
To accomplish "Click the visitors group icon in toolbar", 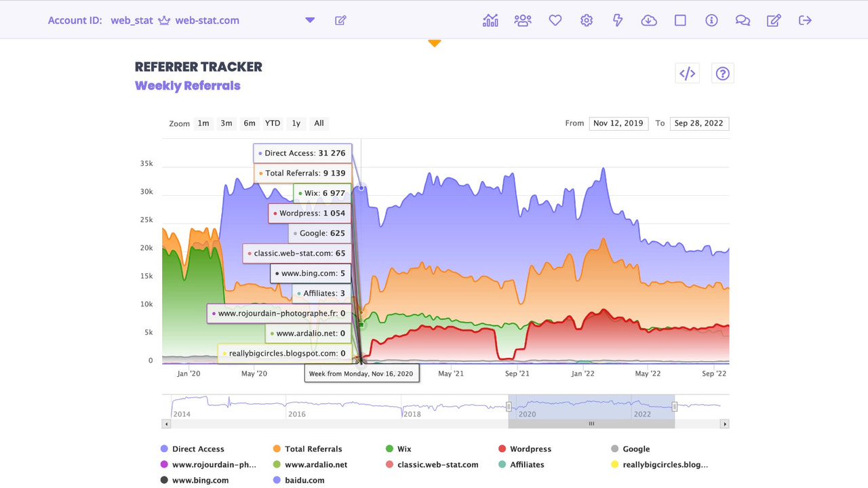I will point(522,20).
